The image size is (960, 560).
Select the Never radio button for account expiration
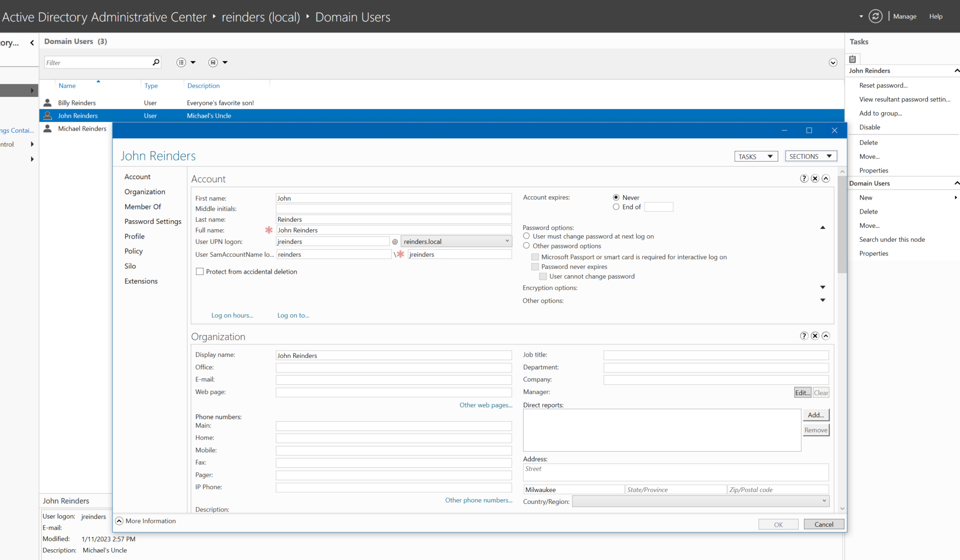coord(616,197)
